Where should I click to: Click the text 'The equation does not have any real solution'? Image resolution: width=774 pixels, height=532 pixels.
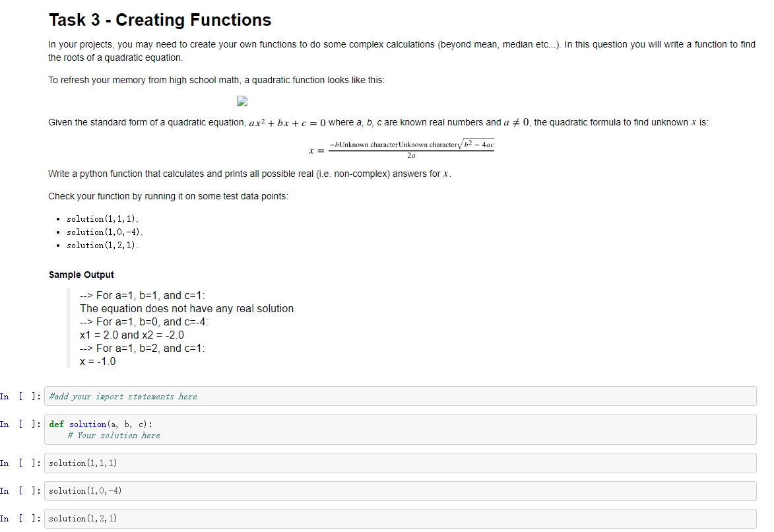(186, 308)
